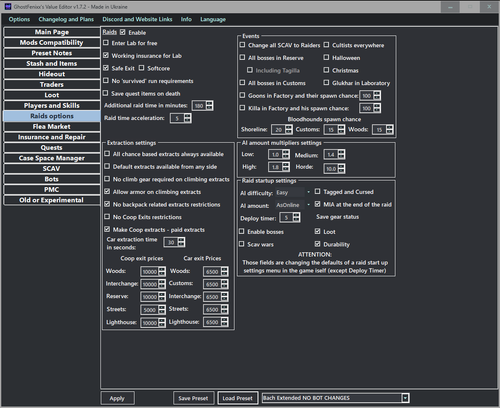Click Car exit Customs price field

tap(212, 284)
